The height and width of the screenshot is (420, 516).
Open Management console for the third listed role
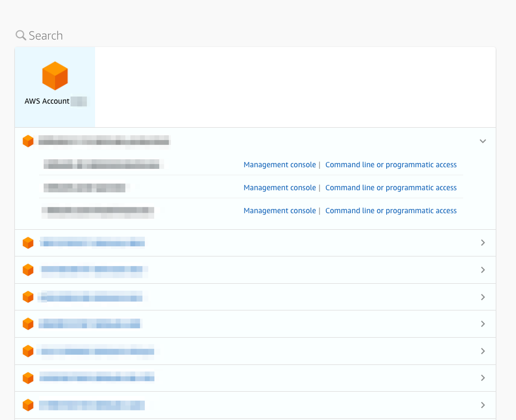point(279,211)
